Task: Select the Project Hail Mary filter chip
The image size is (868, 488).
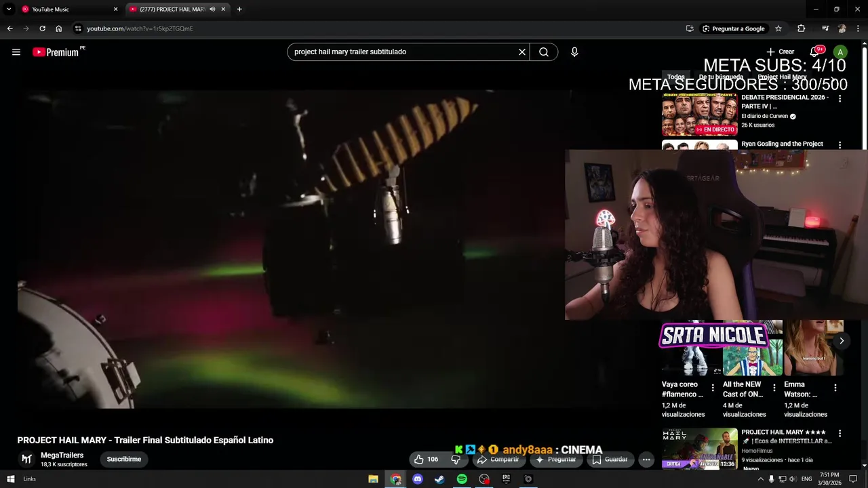Action: (x=782, y=77)
